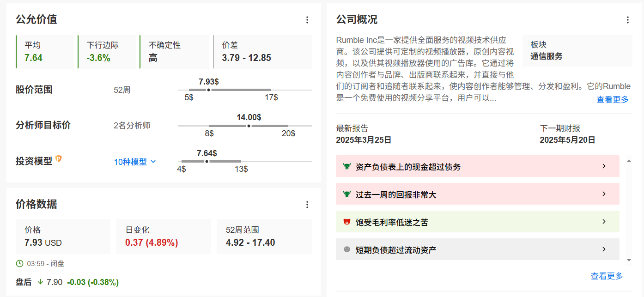Click the 日变化 0.37 (4.89%) box
The height and width of the screenshot is (297, 644).
point(164,236)
